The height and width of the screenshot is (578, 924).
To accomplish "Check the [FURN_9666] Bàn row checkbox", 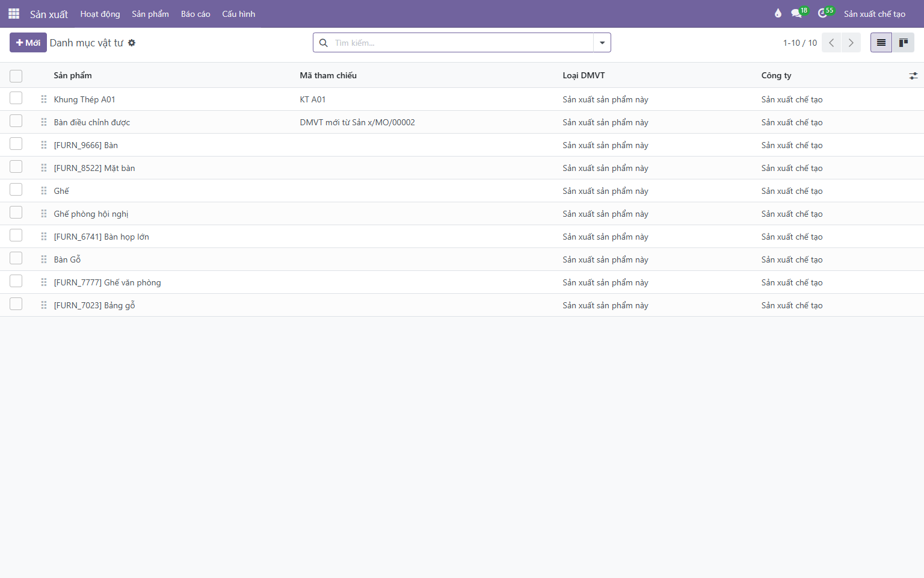I will click(16, 144).
